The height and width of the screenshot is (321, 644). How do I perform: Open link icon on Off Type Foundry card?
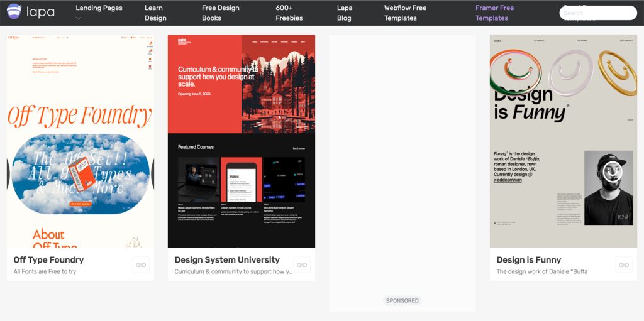click(141, 264)
